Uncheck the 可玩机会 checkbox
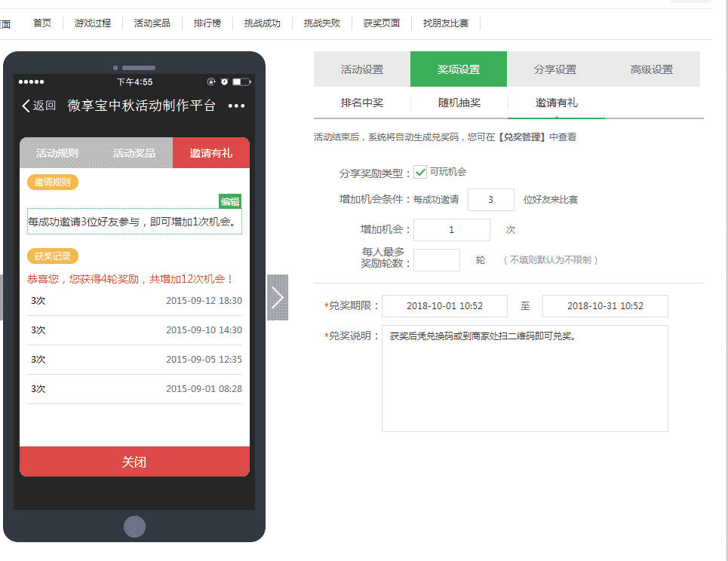This screenshot has width=728, height=561. [x=420, y=173]
